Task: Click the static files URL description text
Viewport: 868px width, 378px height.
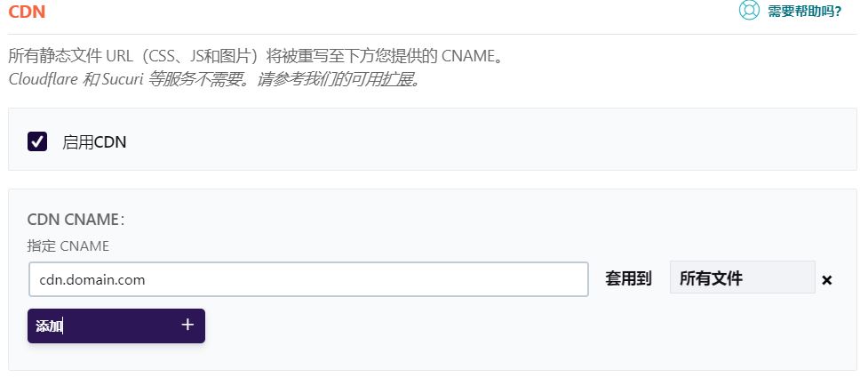Action: (222, 57)
